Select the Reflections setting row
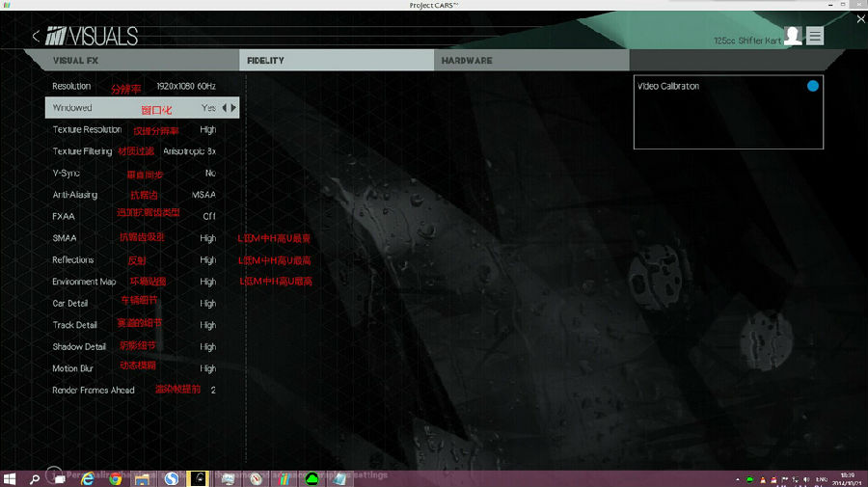 pos(143,259)
